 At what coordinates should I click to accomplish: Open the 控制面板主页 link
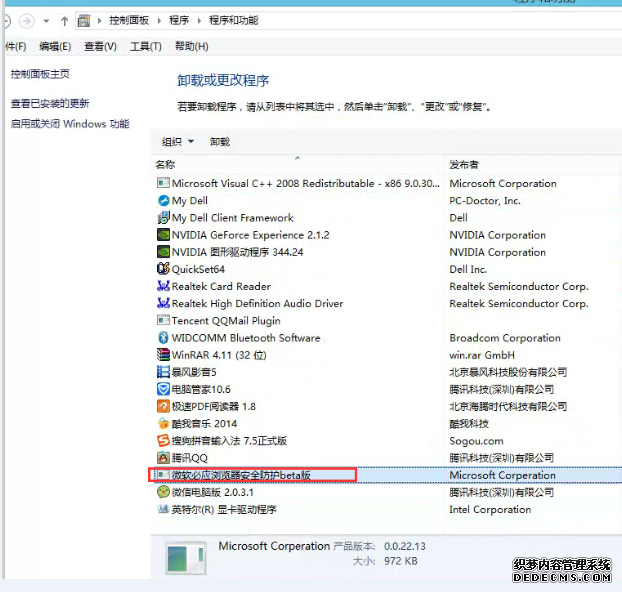40,74
